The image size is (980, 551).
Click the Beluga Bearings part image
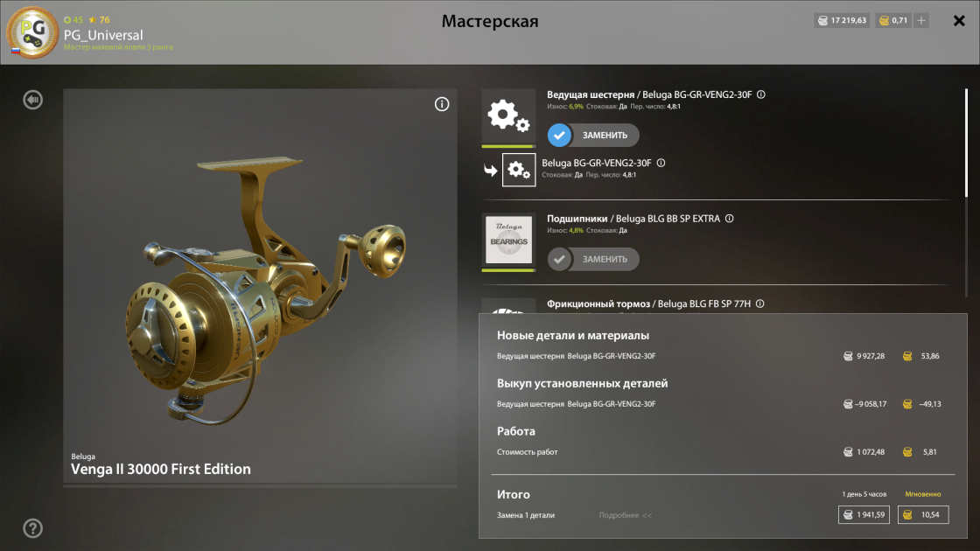508,241
